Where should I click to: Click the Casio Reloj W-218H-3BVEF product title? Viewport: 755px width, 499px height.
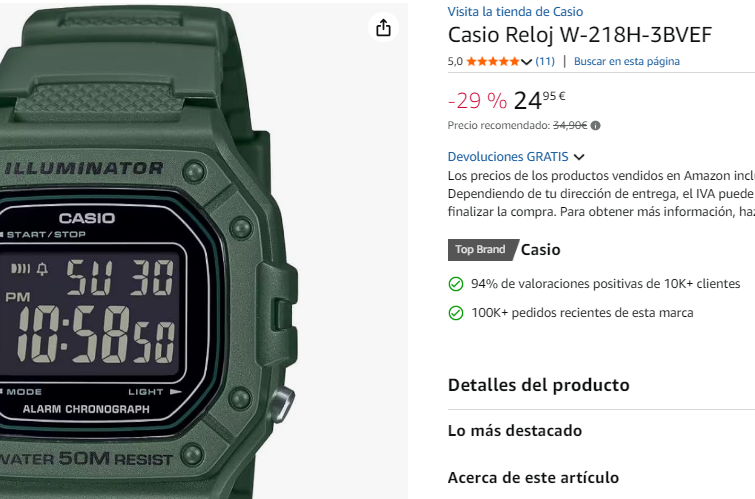[x=580, y=35]
